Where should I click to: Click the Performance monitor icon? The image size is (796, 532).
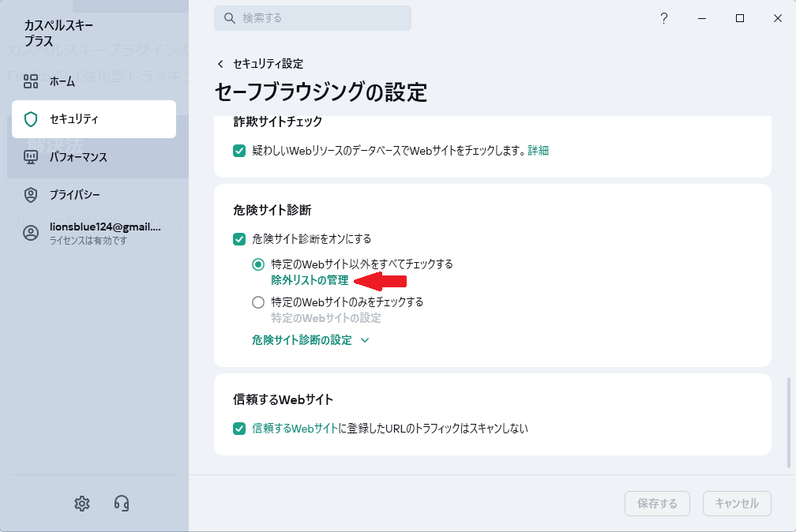point(31,157)
